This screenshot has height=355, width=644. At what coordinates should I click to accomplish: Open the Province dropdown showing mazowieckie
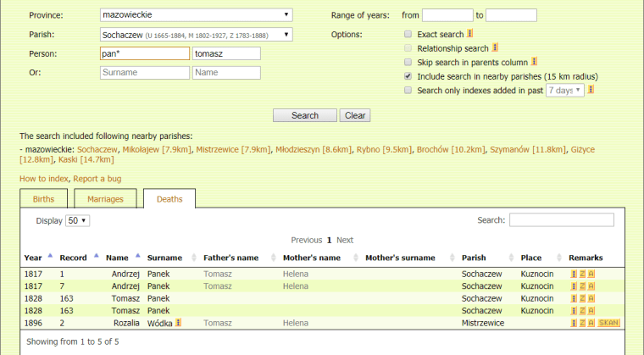(x=194, y=14)
